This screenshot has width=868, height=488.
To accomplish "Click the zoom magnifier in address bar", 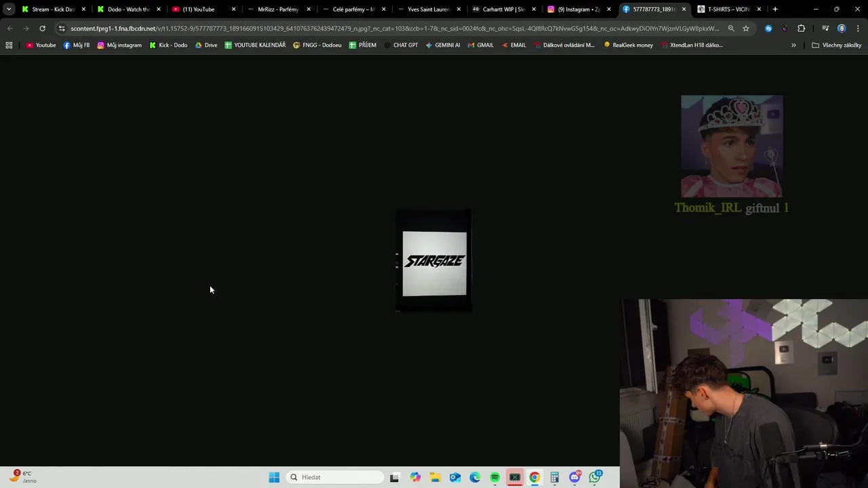I will click(731, 28).
